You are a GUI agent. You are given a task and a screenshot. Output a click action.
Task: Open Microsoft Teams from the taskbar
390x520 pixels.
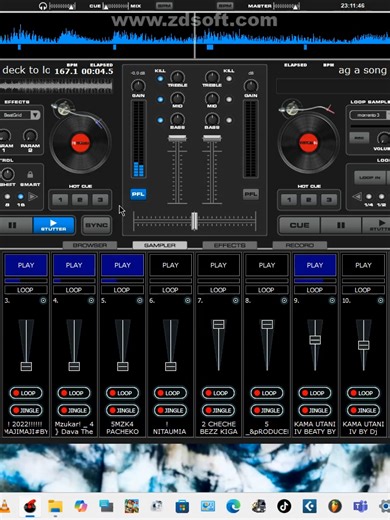point(360,506)
